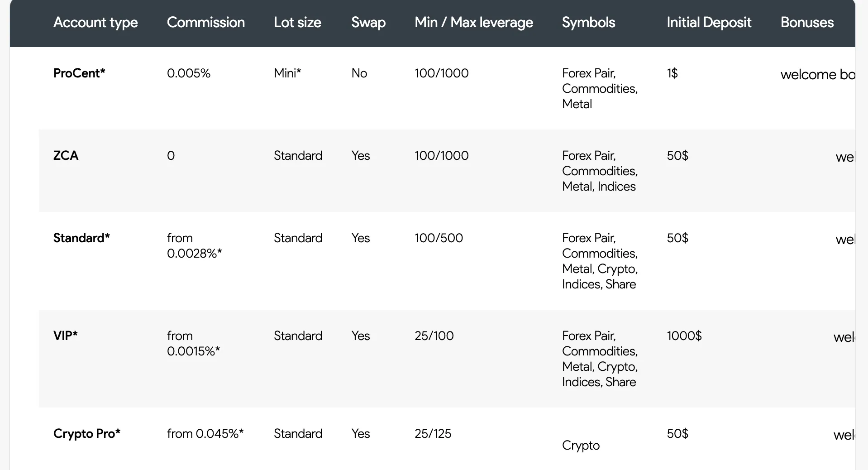Open the Standard* account type
The image size is (868, 470).
81,238
